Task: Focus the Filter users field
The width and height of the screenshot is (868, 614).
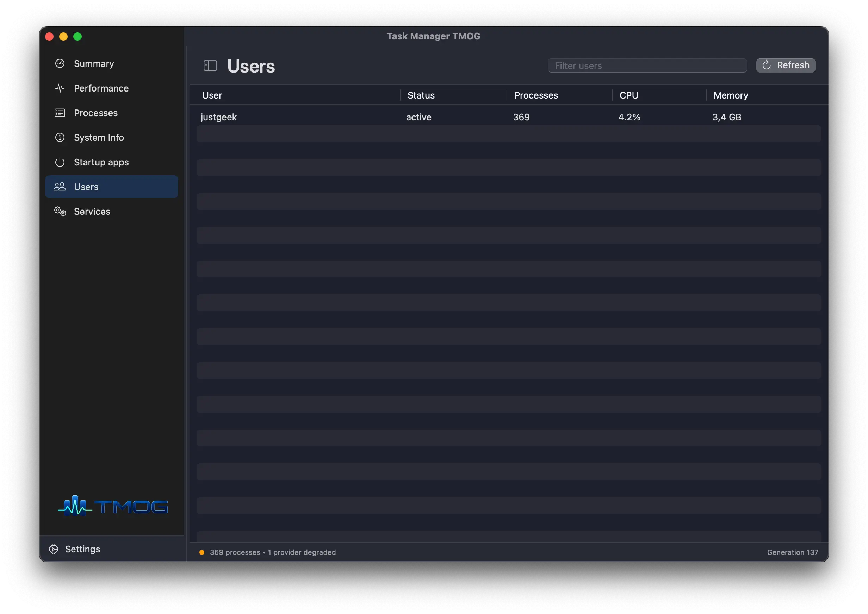Action: coord(647,65)
